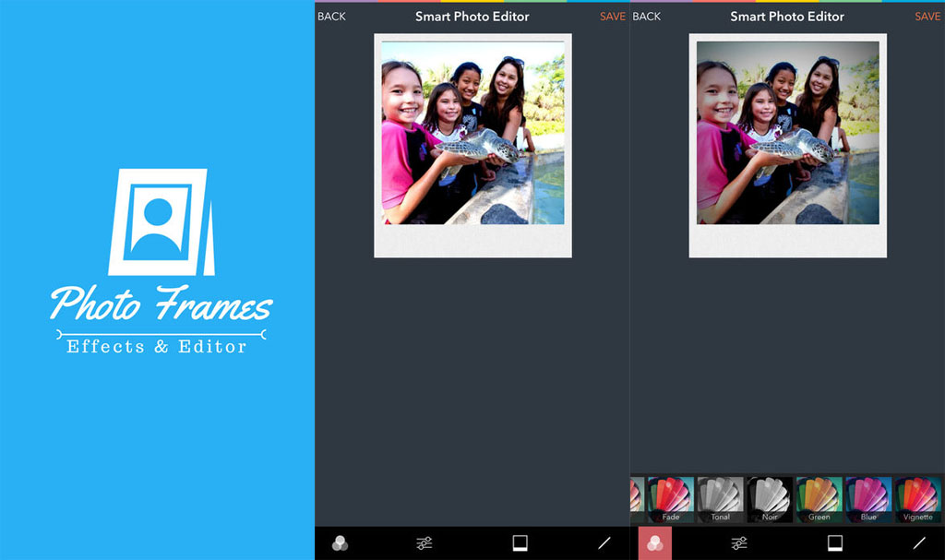Click the Photo Frames app logo
Viewport: 945px width, 560px height.
point(160,222)
